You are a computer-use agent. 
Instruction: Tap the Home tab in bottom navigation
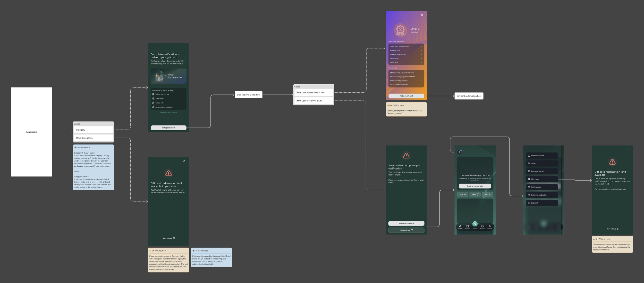[460, 227]
